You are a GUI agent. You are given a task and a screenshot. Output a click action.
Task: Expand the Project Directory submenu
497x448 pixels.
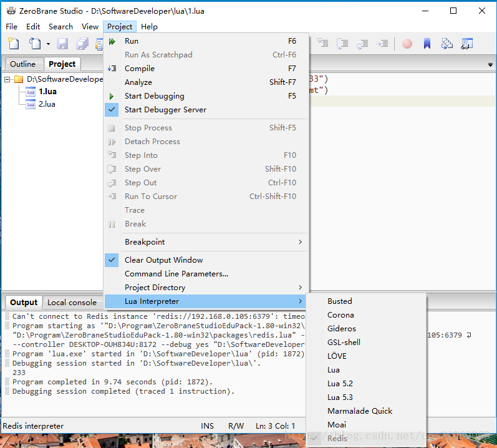pos(206,288)
